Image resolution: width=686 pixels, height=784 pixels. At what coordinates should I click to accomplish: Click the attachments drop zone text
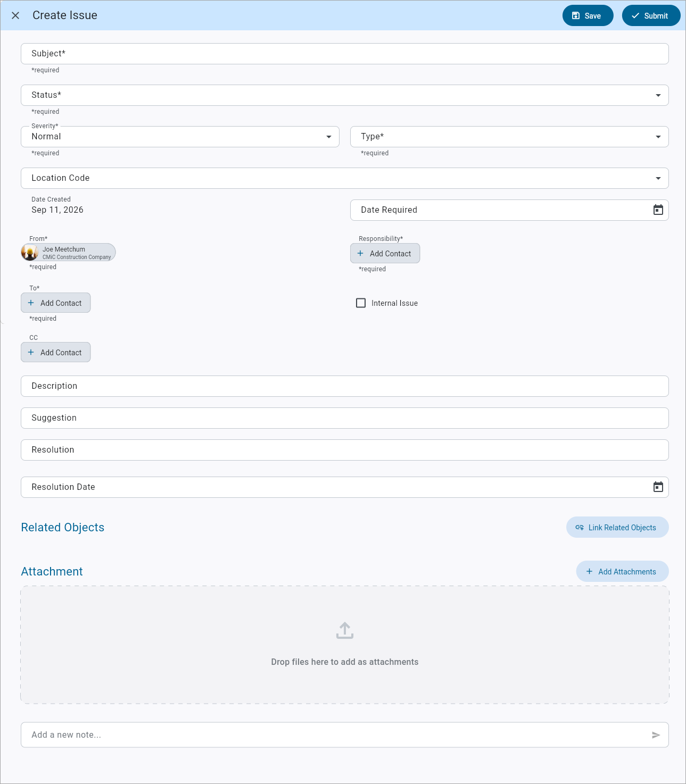pyautogui.click(x=345, y=662)
